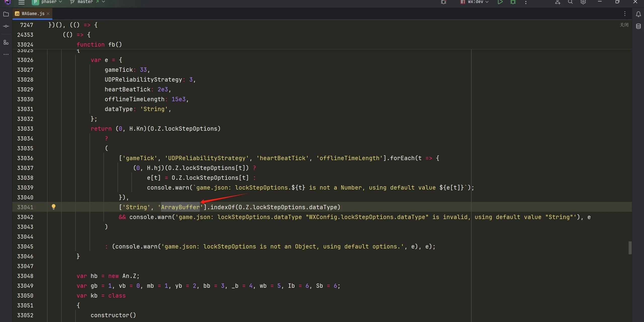
Task: Open the Database tool window
Action: (638, 26)
